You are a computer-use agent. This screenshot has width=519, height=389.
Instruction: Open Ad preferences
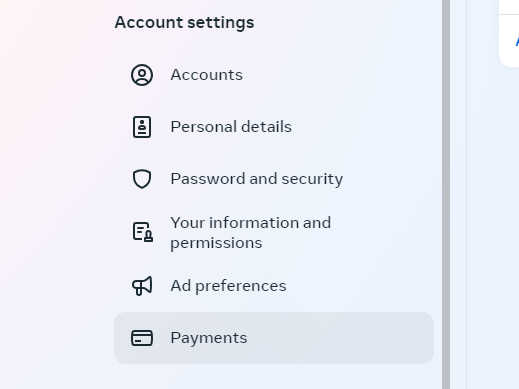point(274,286)
